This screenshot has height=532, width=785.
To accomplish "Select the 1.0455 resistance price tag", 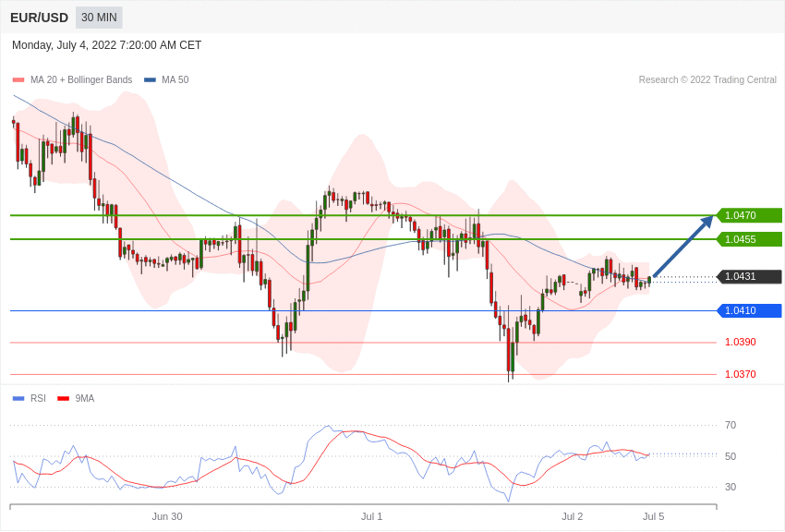I will (x=749, y=239).
